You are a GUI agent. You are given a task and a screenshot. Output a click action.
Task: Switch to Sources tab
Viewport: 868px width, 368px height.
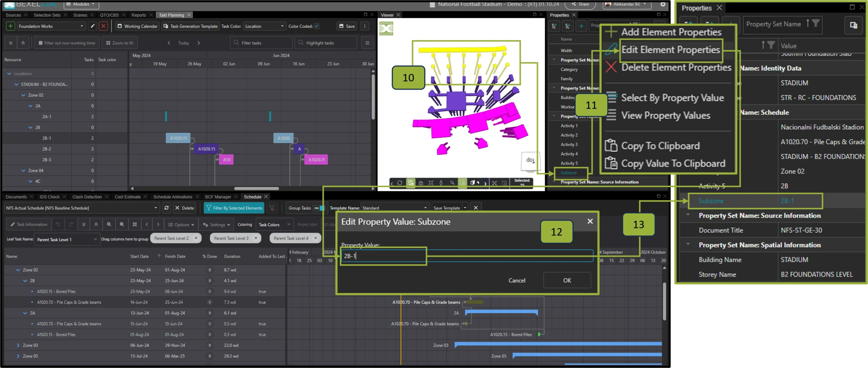click(x=13, y=15)
